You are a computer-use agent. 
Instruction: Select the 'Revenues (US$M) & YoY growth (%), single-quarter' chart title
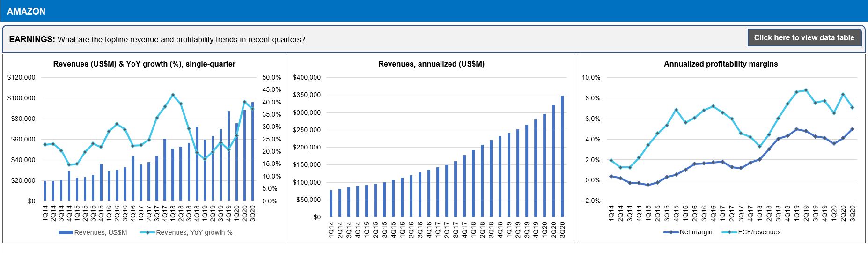click(x=144, y=64)
